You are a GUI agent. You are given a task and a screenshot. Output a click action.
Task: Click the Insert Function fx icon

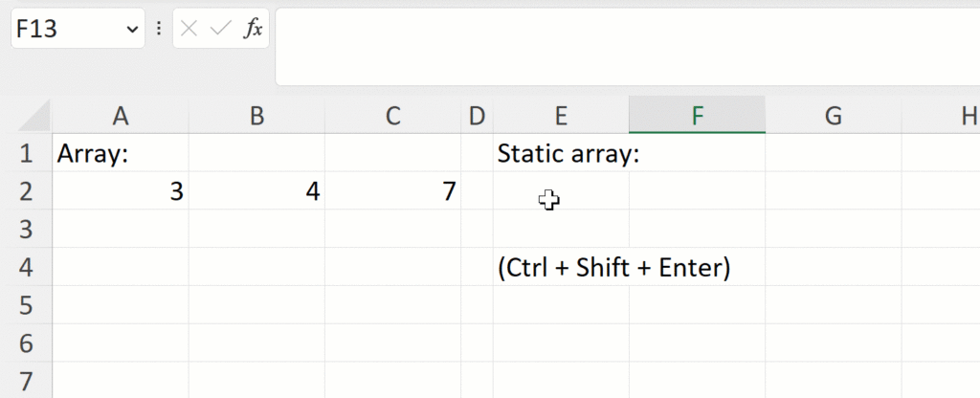coord(253,29)
